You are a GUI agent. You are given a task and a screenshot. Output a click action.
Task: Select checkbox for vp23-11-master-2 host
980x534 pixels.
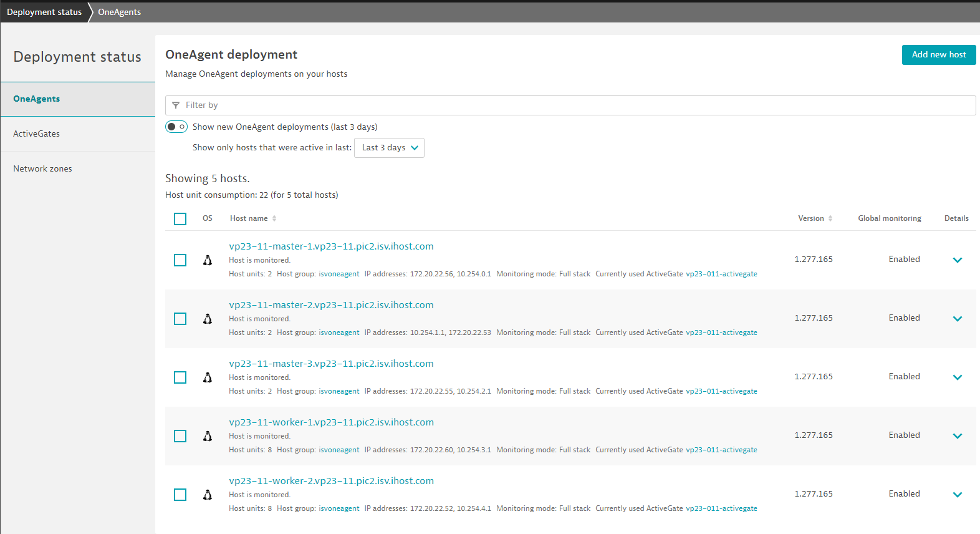[180, 319]
